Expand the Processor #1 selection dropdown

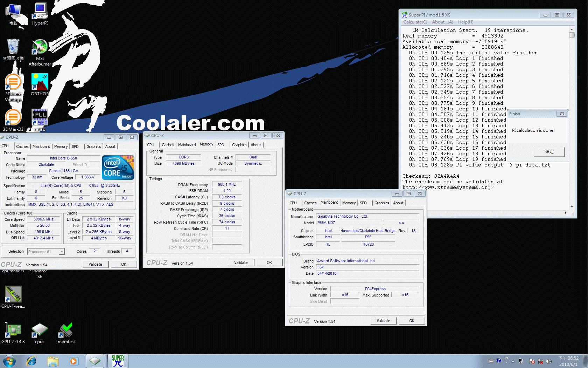click(62, 252)
